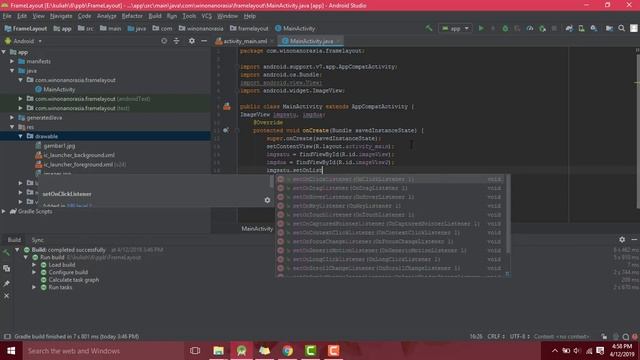Click the UTF-8 encoding in status bar

(519, 337)
